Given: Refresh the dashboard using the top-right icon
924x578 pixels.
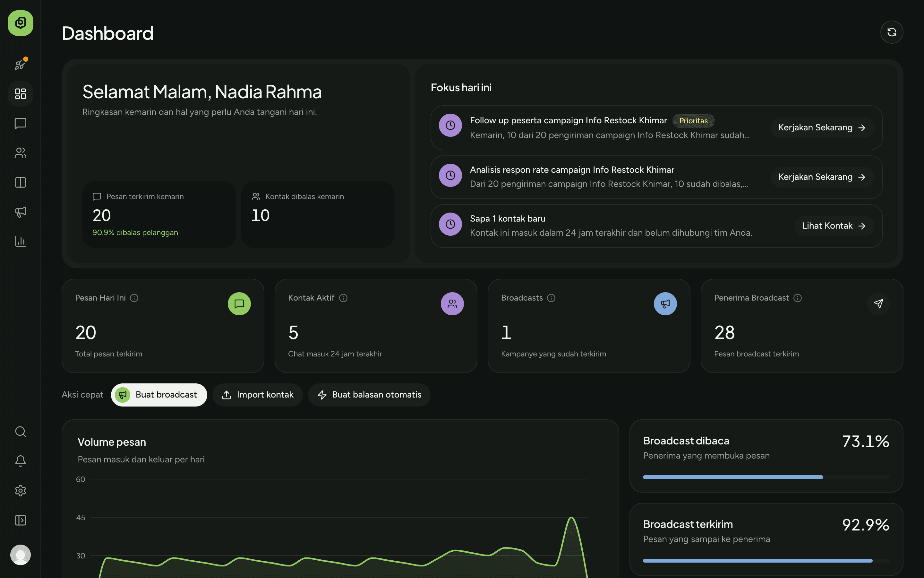Looking at the screenshot, I should [x=892, y=32].
